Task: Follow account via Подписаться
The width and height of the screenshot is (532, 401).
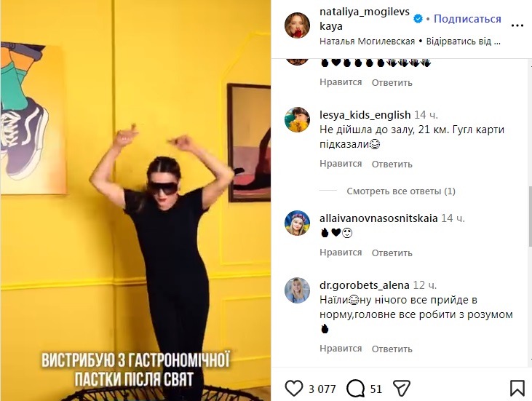Action: click(467, 19)
